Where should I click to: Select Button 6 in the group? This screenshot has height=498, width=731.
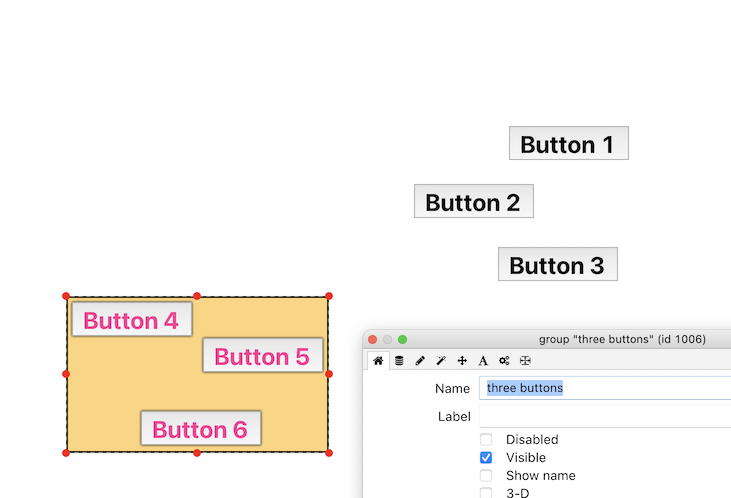pos(200,429)
